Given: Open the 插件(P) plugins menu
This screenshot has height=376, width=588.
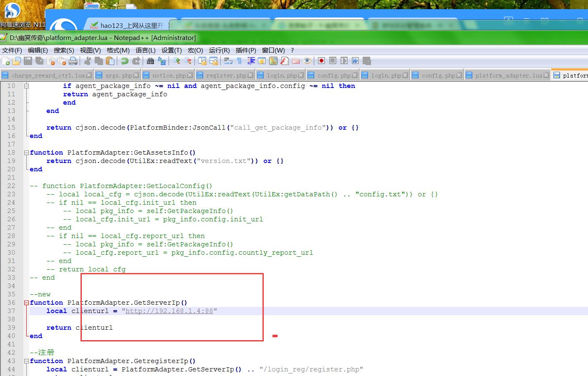Looking at the screenshot, I should (245, 50).
